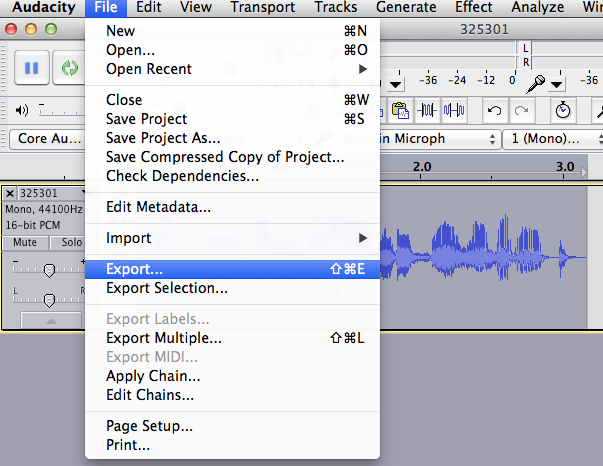Collapse the track with the up-triangle button
This screenshot has height=466, width=603.
point(51,321)
